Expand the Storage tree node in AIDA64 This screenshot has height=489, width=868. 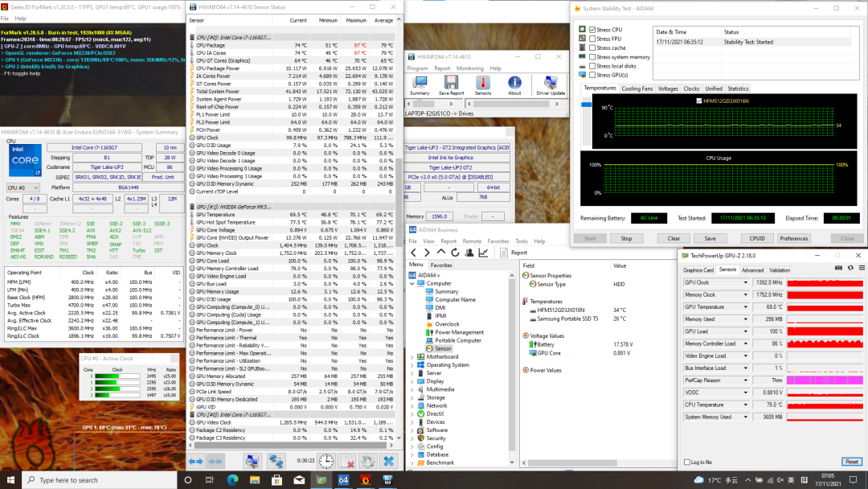click(x=412, y=397)
